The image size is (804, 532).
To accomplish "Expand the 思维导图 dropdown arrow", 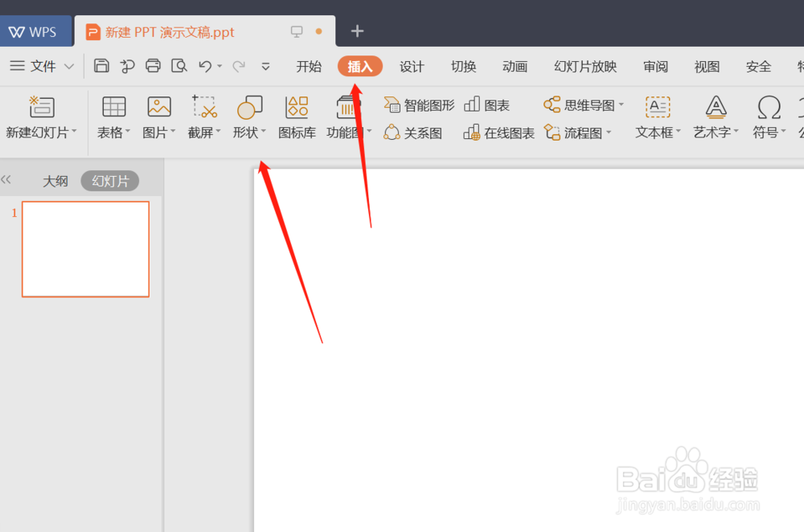I will 621,104.
